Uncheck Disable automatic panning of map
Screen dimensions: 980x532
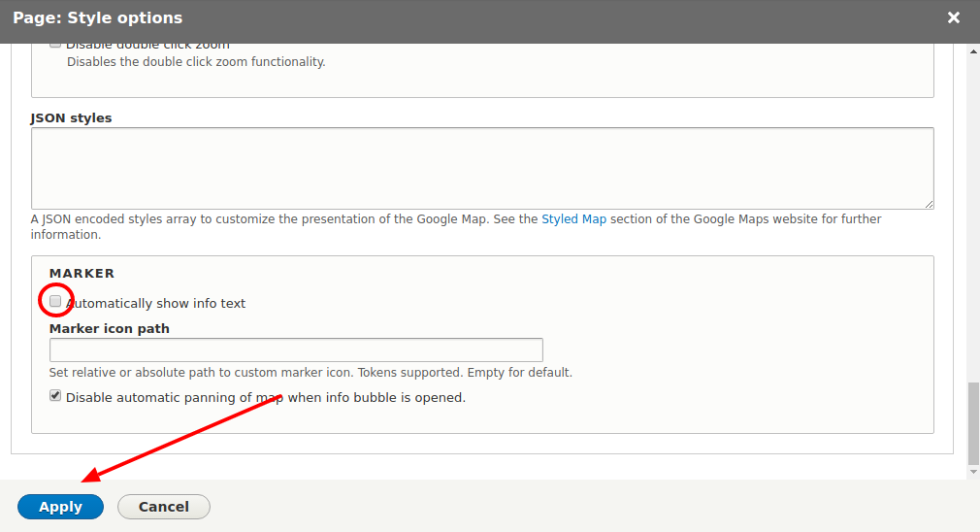(55, 396)
